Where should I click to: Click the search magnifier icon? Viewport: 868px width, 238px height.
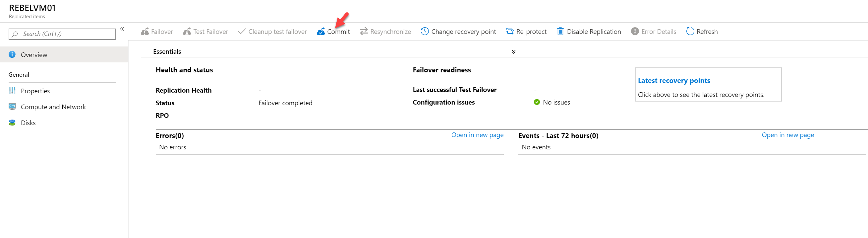[15, 34]
